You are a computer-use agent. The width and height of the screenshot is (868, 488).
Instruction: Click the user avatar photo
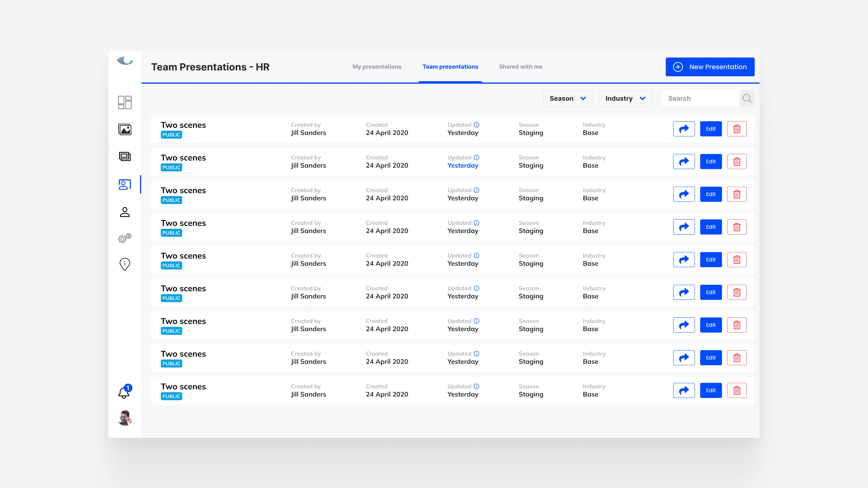[125, 418]
